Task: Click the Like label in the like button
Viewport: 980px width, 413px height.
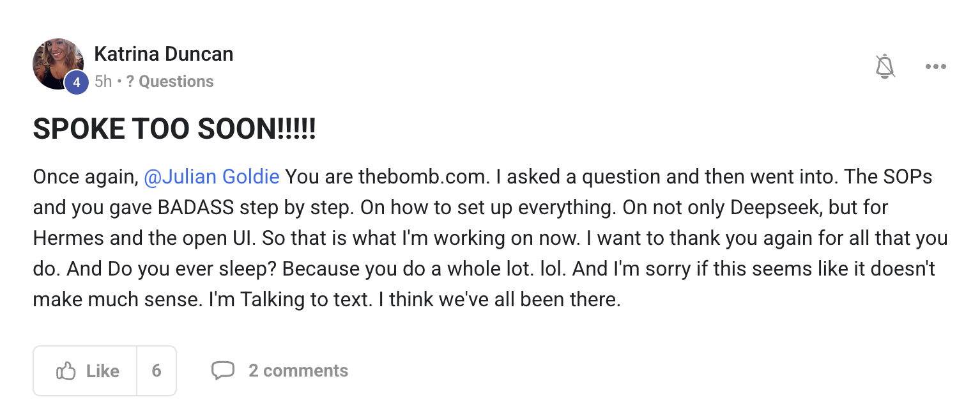Action: coord(103,371)
